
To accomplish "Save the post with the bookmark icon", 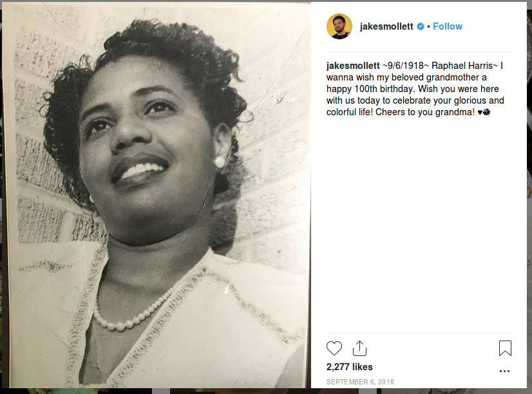I will click(x=505, y=348).
